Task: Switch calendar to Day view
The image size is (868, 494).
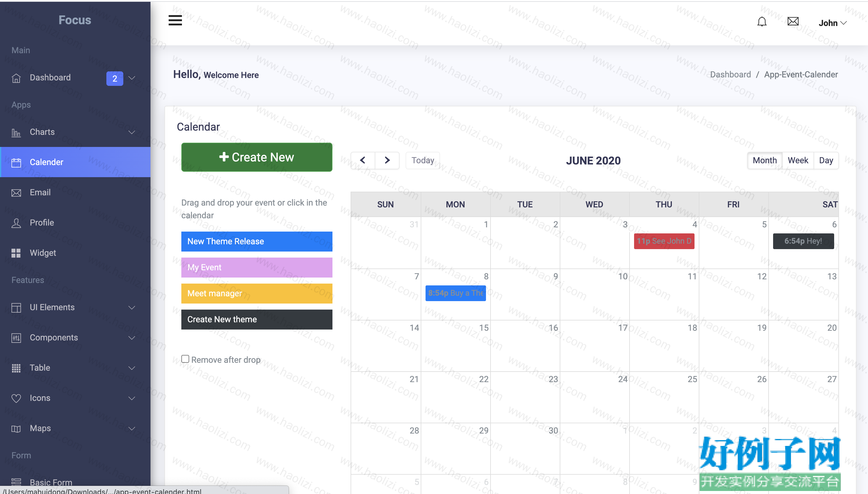Action: [826, 160]
